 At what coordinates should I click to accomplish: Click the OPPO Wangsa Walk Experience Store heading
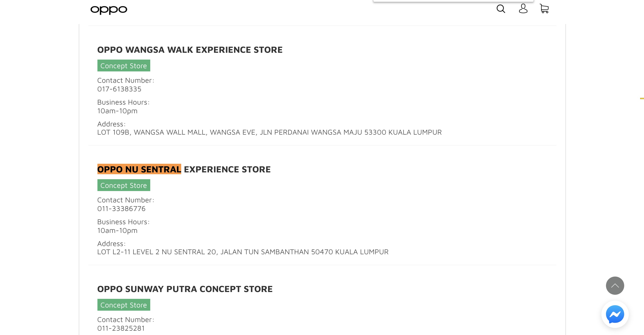pyautogui.click(x=189, y=50)
